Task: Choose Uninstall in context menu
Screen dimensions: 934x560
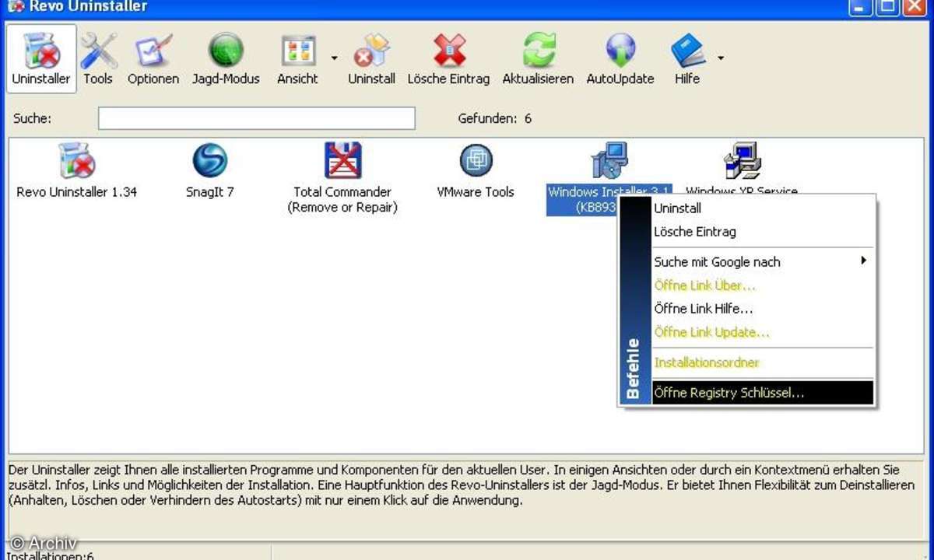Action: [x=763, y=208]
